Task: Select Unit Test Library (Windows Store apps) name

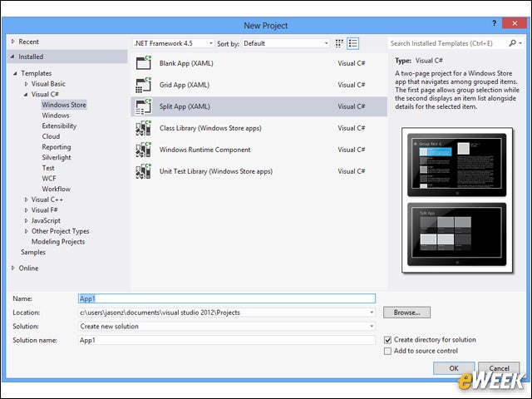Action: point(216,171)
